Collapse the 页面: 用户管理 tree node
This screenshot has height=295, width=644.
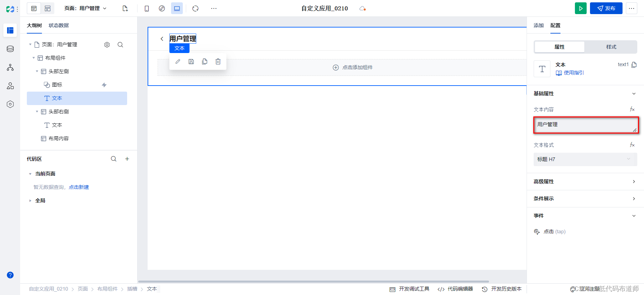pyautogui.click(x=30, y=44)
